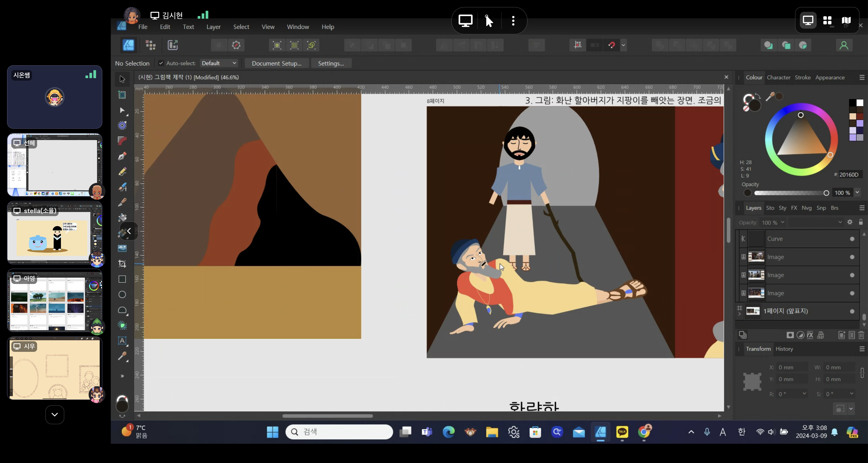Switch to Designer persona
The image size is (868, 463).
click(x=128, y=45)
